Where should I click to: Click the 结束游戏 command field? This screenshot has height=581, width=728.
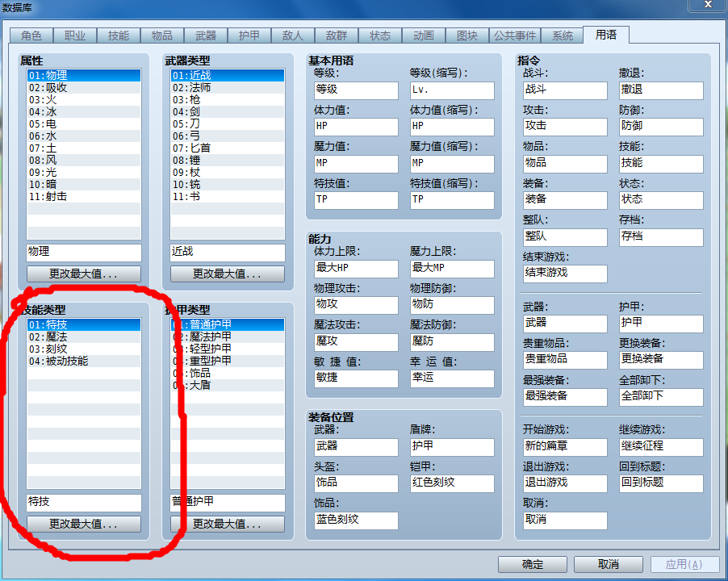565,274
